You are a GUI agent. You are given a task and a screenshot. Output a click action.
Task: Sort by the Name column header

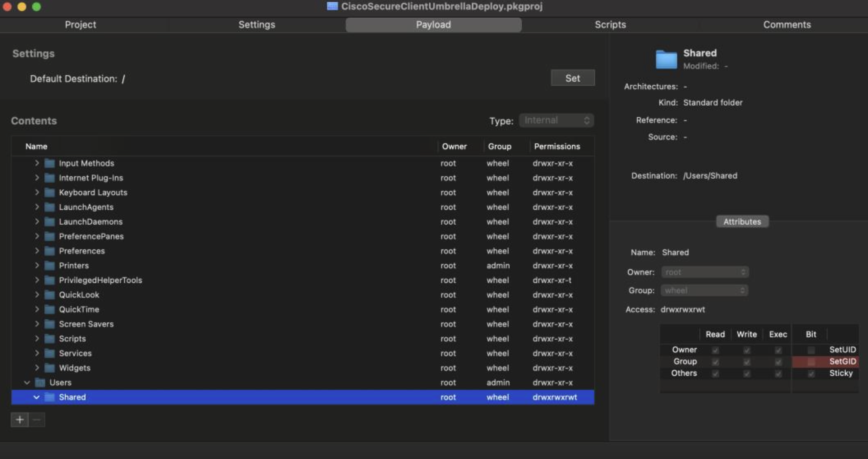coord(36,146)
